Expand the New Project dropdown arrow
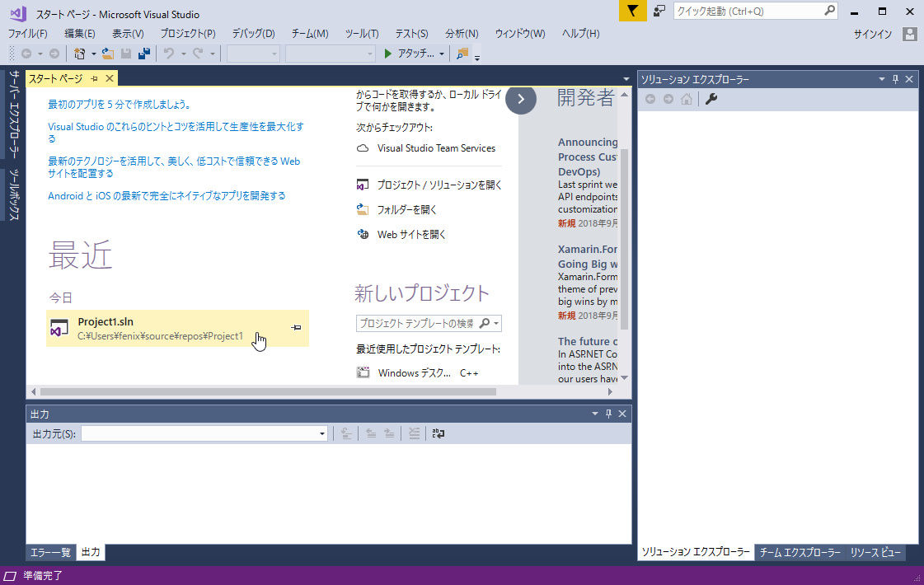This screenshot has width=924, height=585. click(93, 54)
